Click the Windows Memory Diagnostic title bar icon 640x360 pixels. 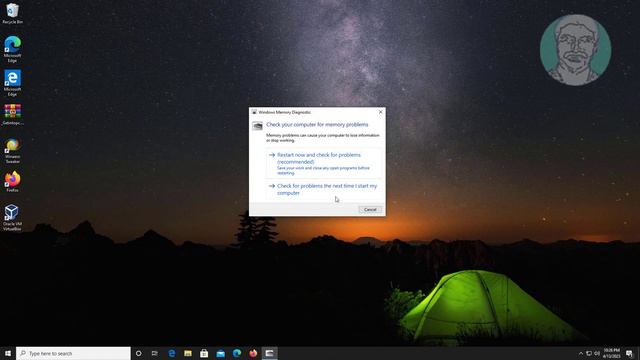[x=254, y=112]
